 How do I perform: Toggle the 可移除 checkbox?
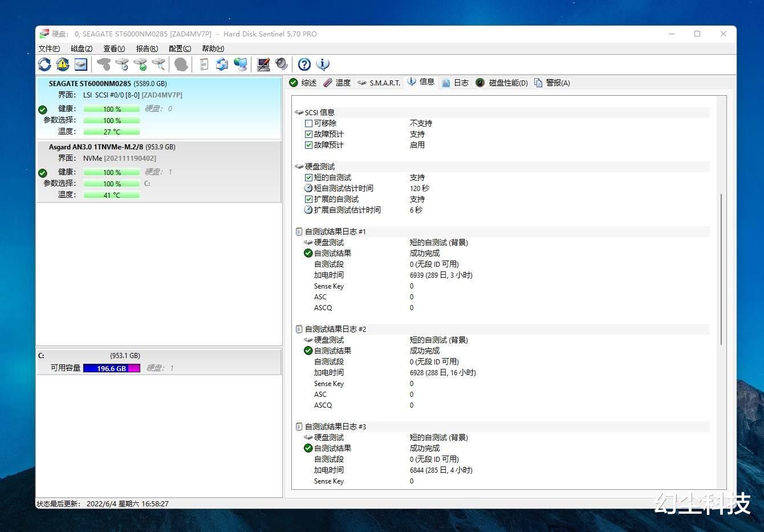pos(308,123)
